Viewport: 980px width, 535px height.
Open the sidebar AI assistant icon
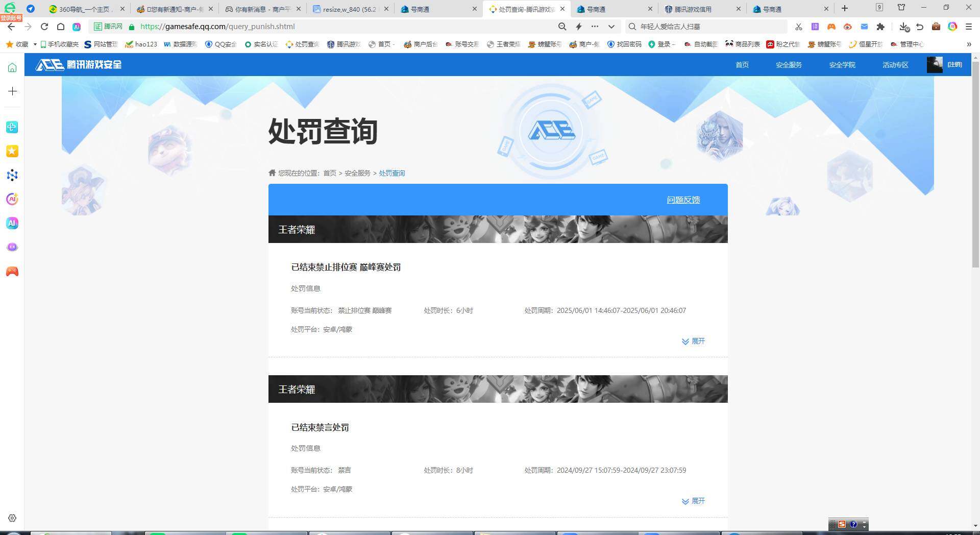[x=12, y=223]
